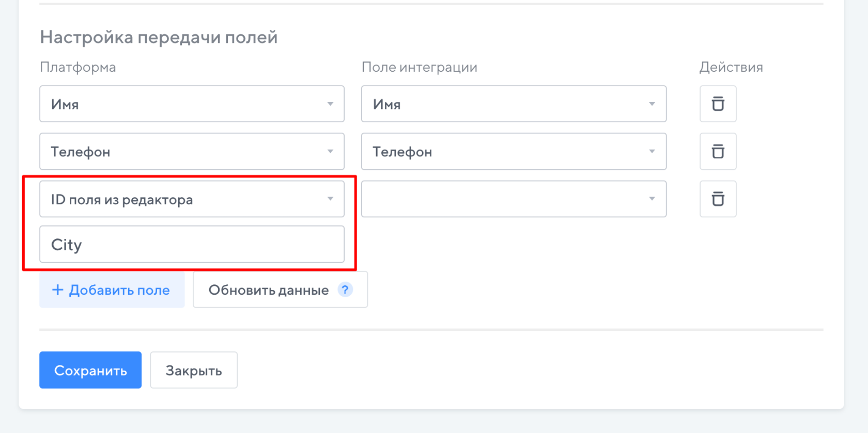This screenshot has width=868, height=433.
Task: Save settings with the Сохранить button
Action: pos(90,370)
